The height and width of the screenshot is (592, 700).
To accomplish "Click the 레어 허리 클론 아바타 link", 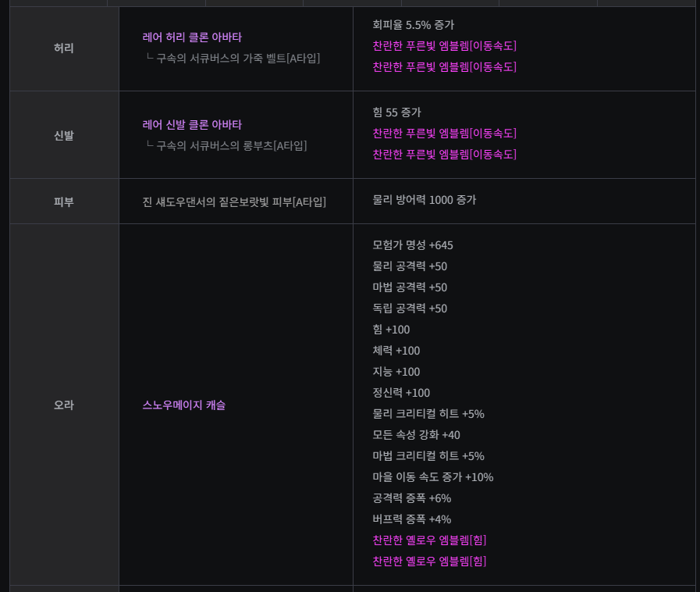I will [x=192, y=37].
